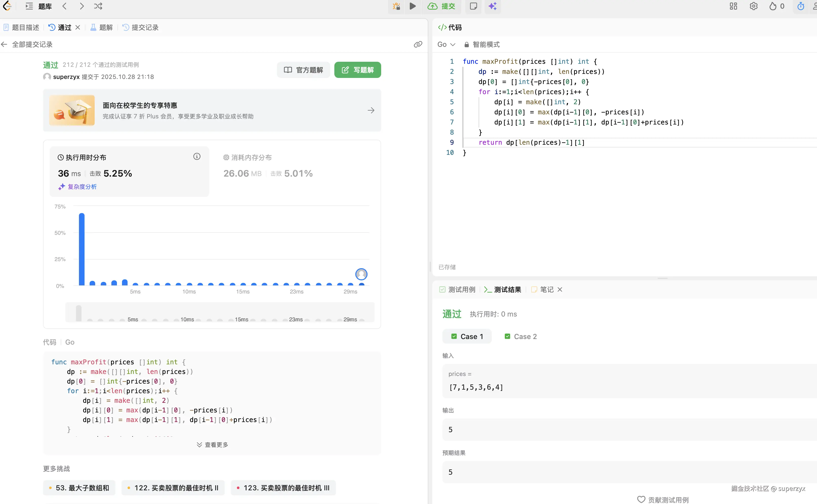Click the timer stopwatch icon
817x504 pixels.
click(x=800, y=6)
